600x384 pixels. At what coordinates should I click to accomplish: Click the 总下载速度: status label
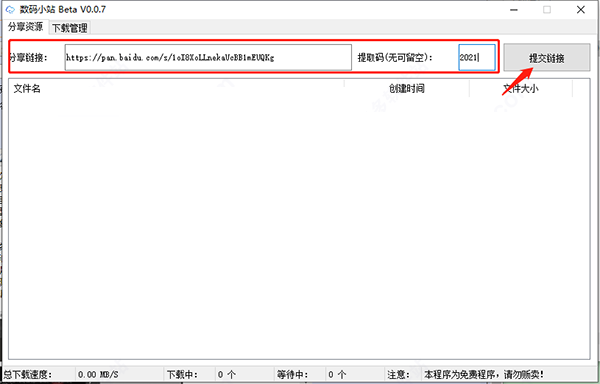[x=28, y=374]
